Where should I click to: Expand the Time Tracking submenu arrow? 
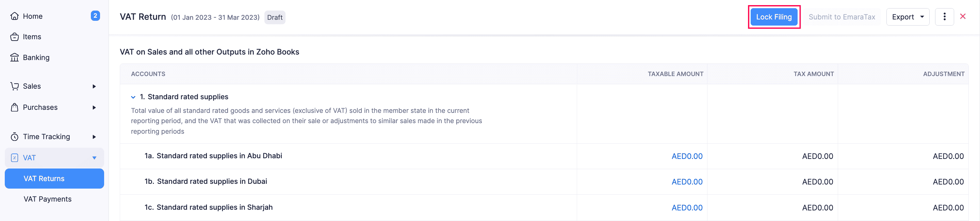tap(94, 137)
